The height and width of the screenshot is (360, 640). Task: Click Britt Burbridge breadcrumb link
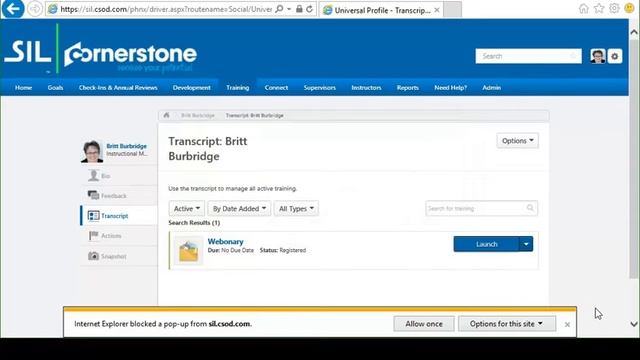pyautogui.click(x=198, y=116)
